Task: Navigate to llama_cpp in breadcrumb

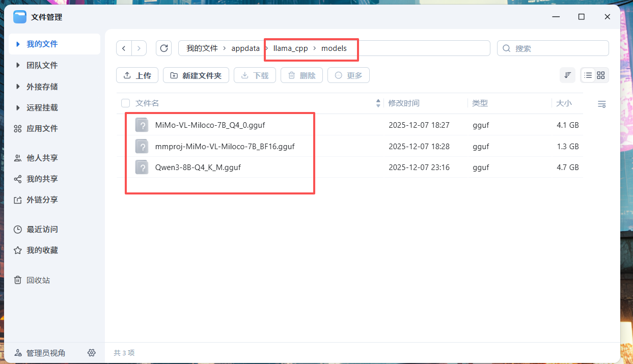Action: (x=290, y=48)
